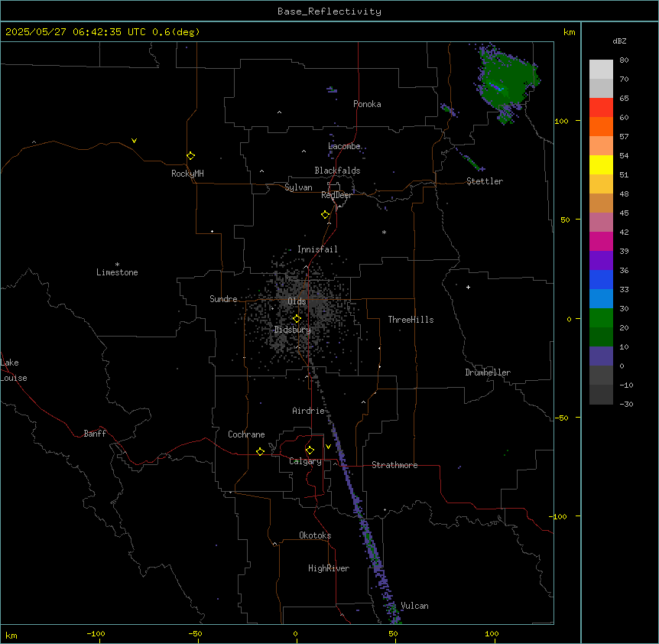Screen dimensions: 659x644
Task: Click the grey clutter echo around Olds
Action: point(300,313)
